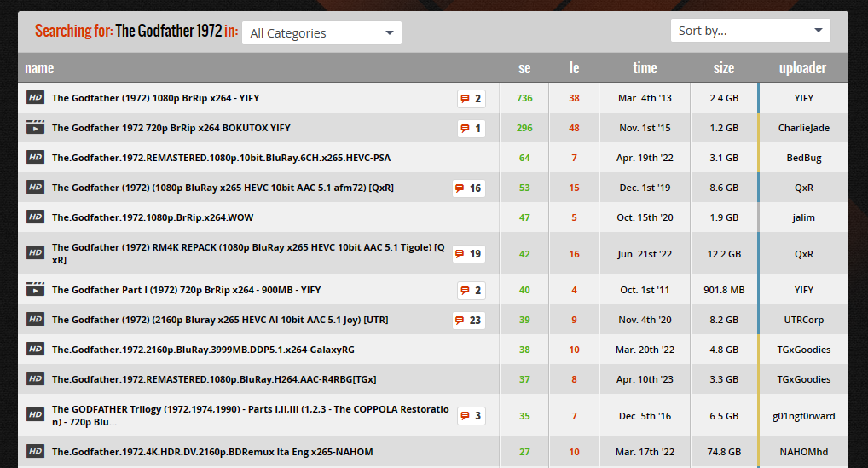Click the Mar. 4th '13 date cell

point(645,98)
